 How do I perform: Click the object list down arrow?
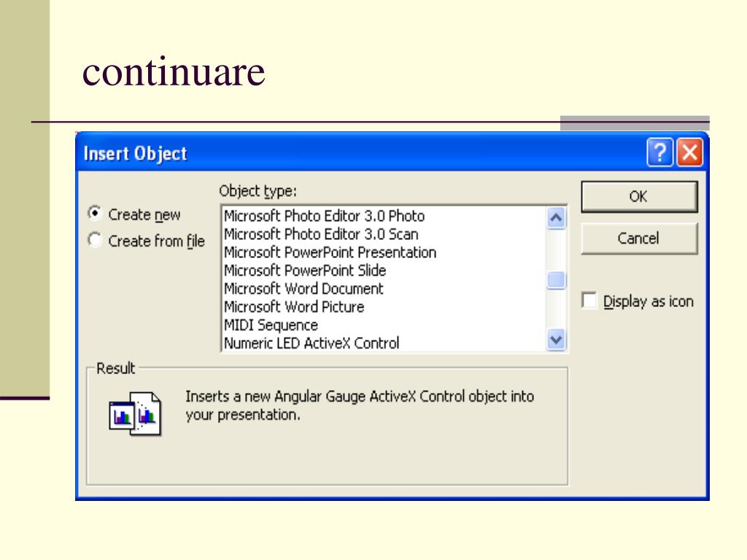(x=556, y=340)
